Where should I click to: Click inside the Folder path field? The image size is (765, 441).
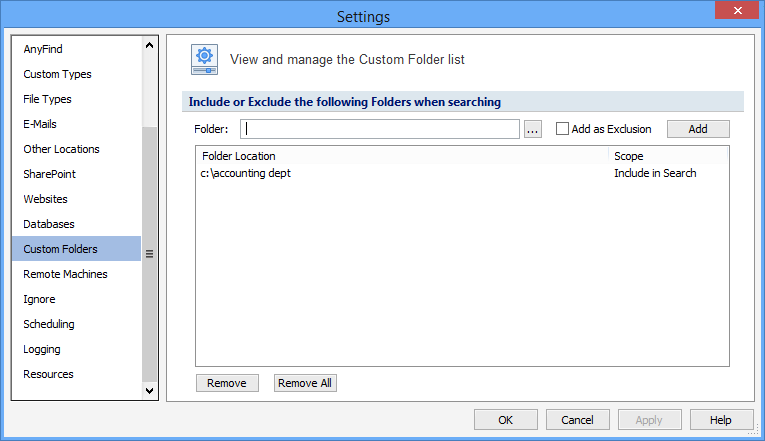click(380, 129)
